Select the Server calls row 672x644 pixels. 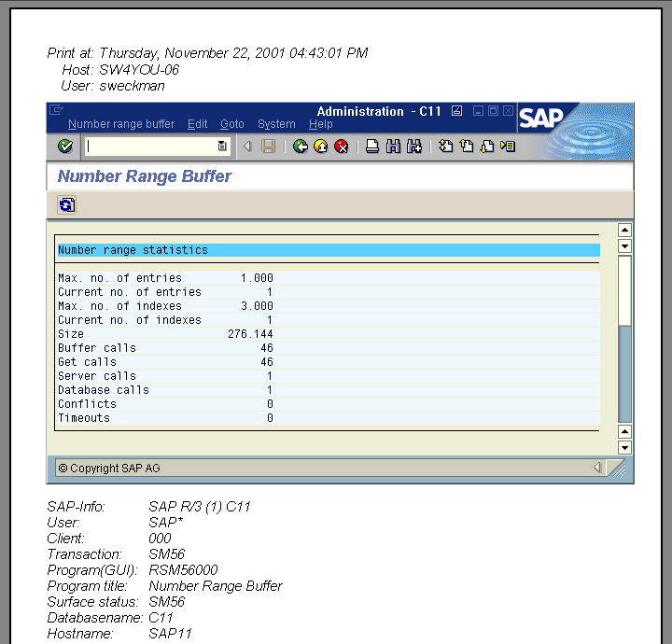pyautogui.click(x=329, y=376)
